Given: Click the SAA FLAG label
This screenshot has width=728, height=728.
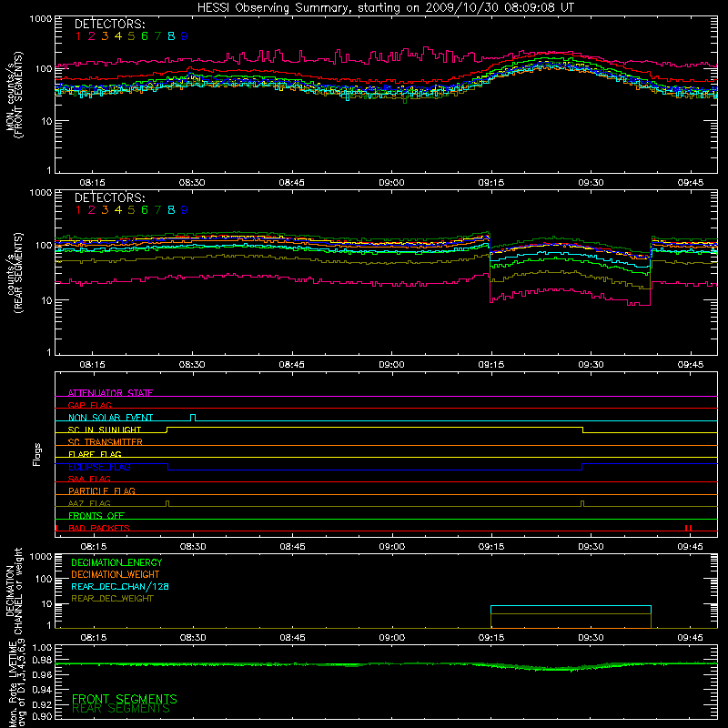Looking at the screenshot, I should point(89,479).
